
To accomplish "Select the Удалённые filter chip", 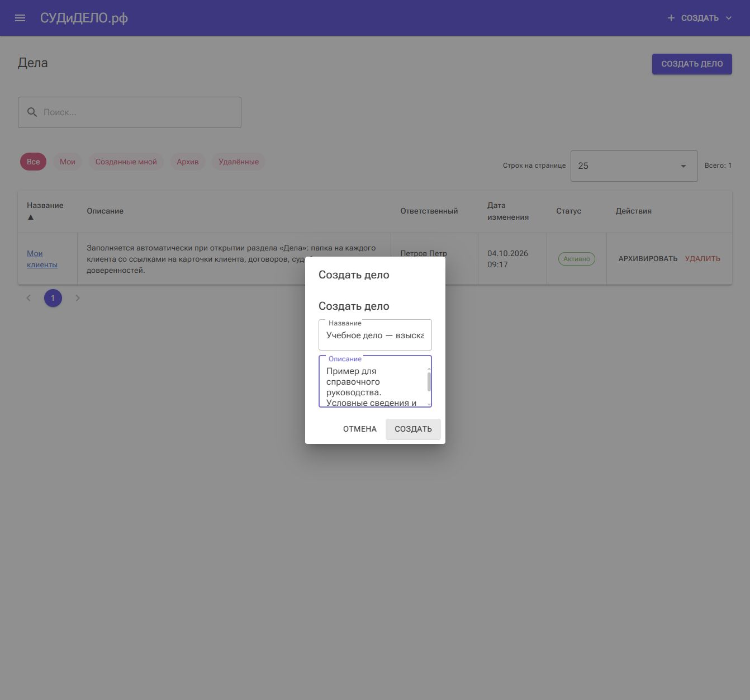I will pyautogui.click(x=239, y=162).
